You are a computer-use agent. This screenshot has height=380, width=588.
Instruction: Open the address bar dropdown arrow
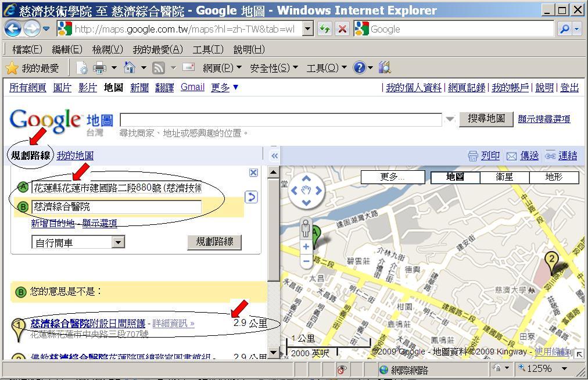tap(307, 29)
